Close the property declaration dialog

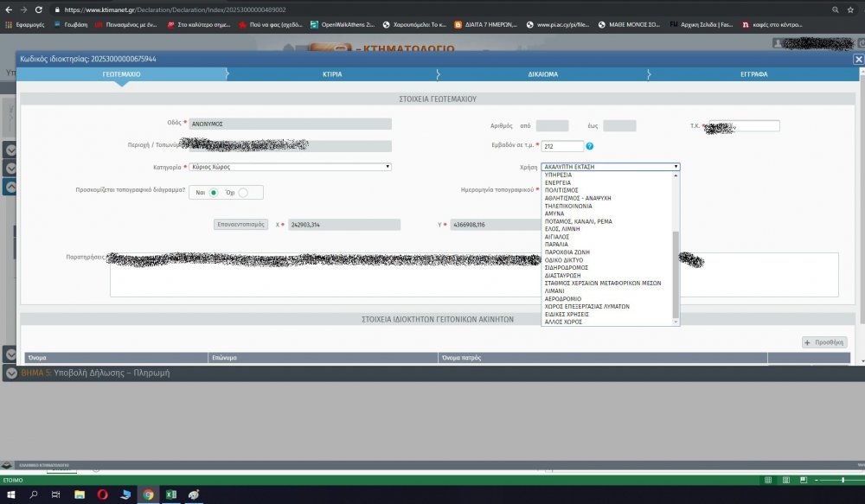click(x=858, y=59)
